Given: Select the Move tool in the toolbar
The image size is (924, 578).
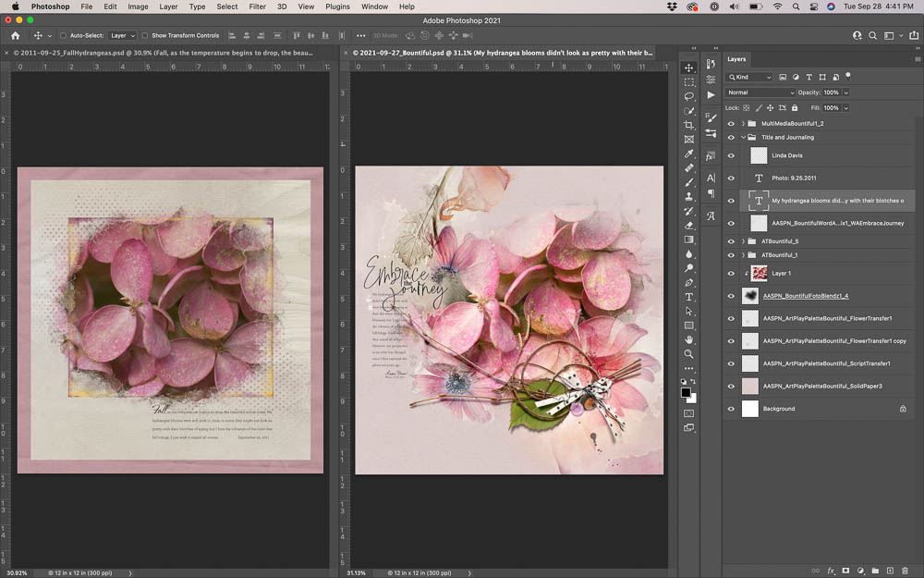Looking at the screenshot, I should (688, 68).
